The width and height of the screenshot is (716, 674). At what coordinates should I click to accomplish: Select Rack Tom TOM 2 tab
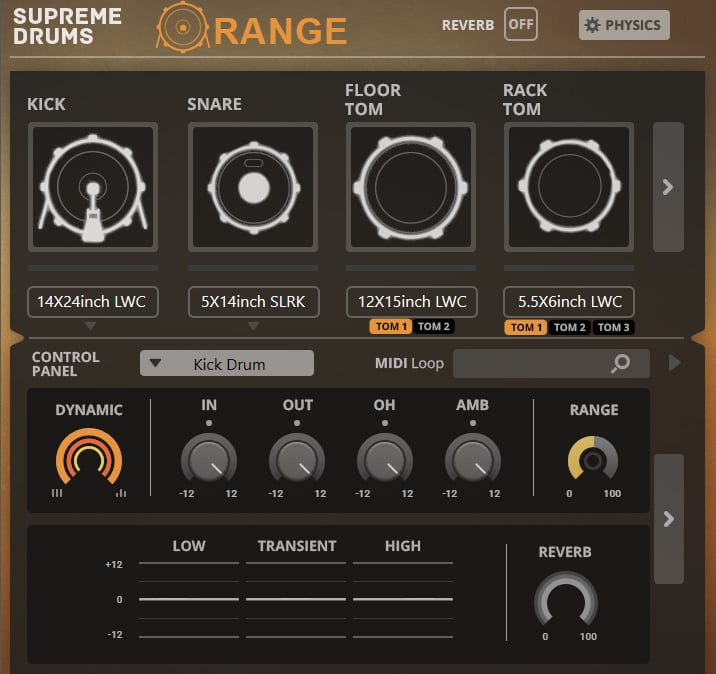click(x=569, y=328)
